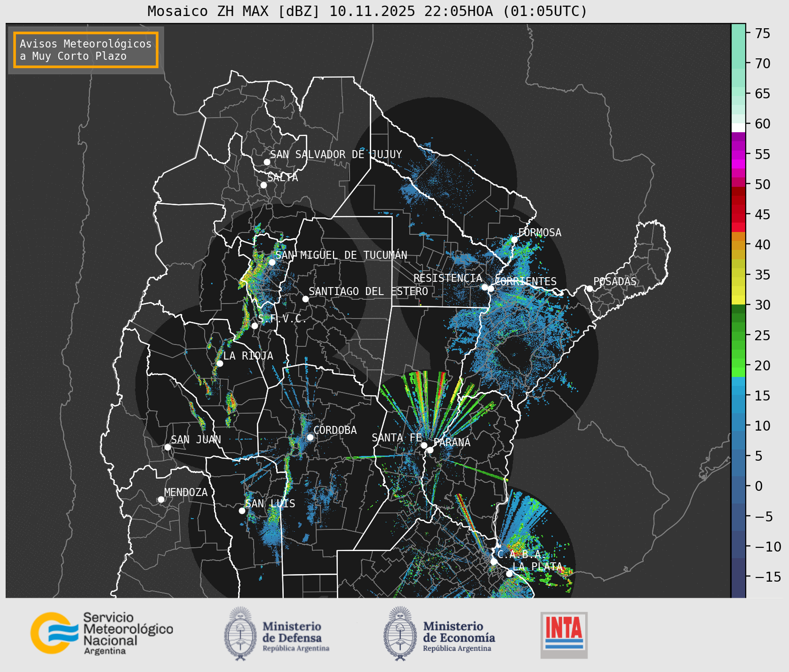Click the −10 scale label
Screen dimensions: 789x672
[x=768, y=546]
